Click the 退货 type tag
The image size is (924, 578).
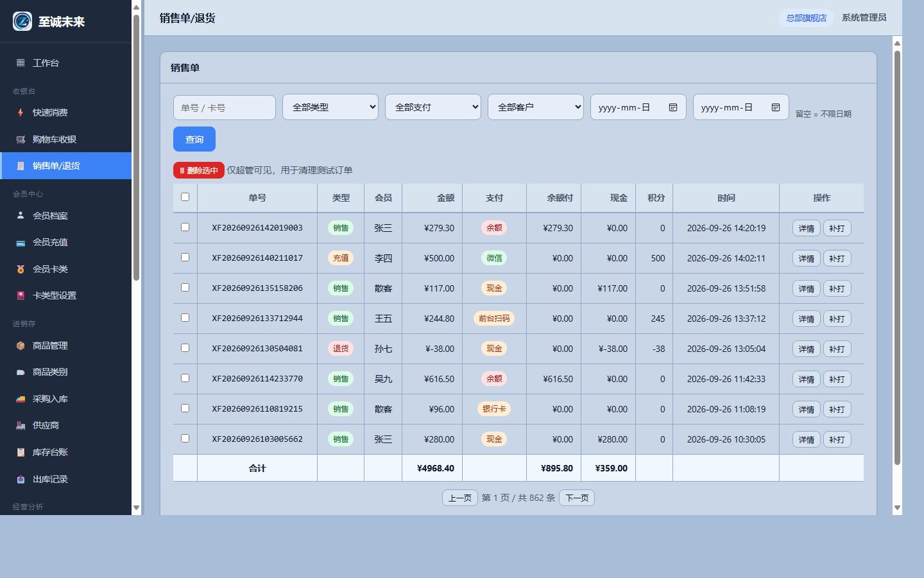pyautogui.click(x=341, y=349)
